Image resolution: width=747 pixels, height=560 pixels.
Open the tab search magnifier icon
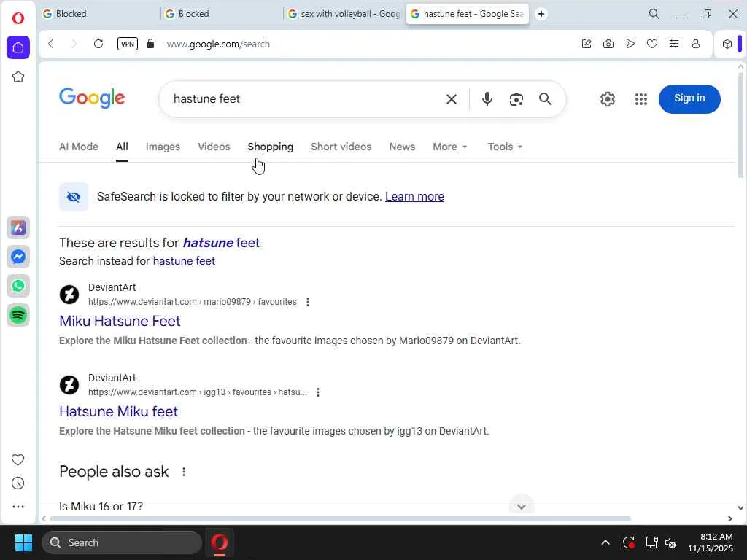[x=654, y=14]
